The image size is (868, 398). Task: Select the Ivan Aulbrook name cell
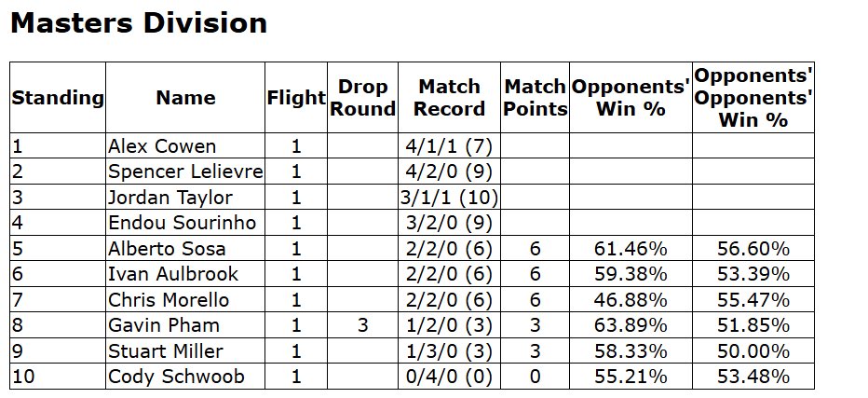(x=185, y=274)
